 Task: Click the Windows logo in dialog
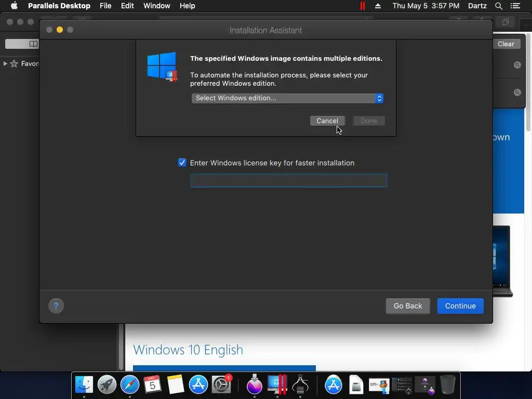pyautogui.click(x=162, y=66)
